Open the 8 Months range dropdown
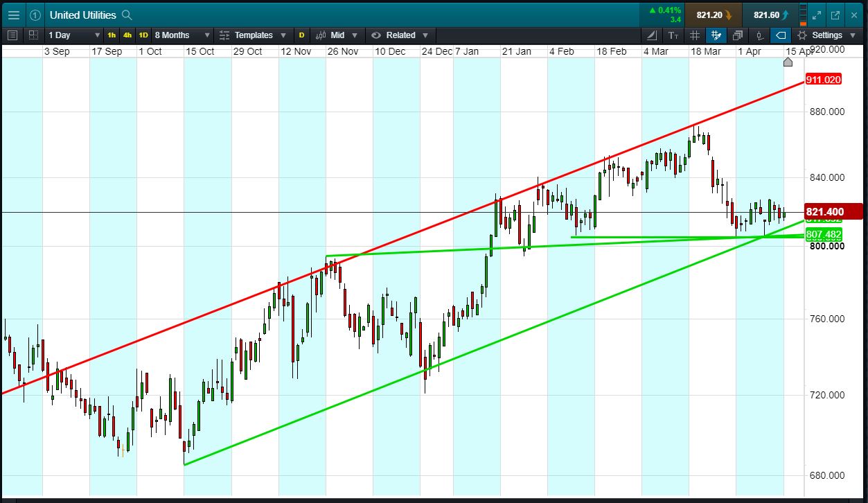This screenshot has height=503, width=868. tap(181, 35)
